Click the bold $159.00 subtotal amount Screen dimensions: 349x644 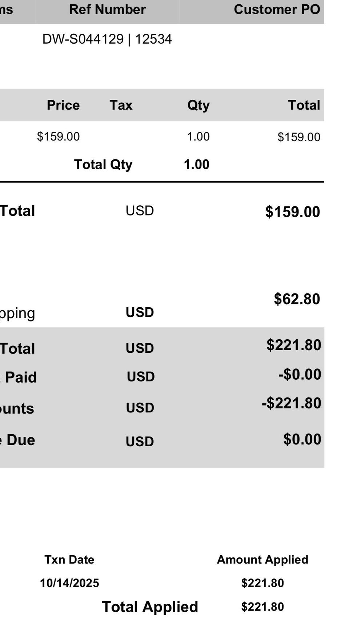point(293,212)
